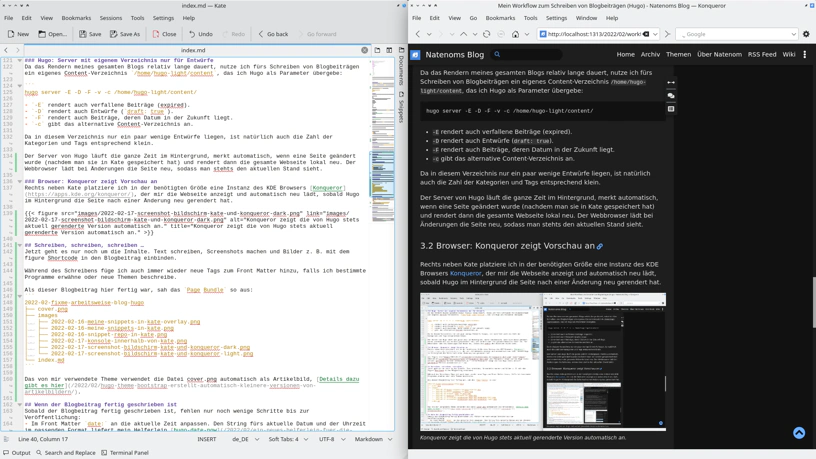
Task: Click the anchor link icon beside heading 3.2
Action: click(600, 246)
